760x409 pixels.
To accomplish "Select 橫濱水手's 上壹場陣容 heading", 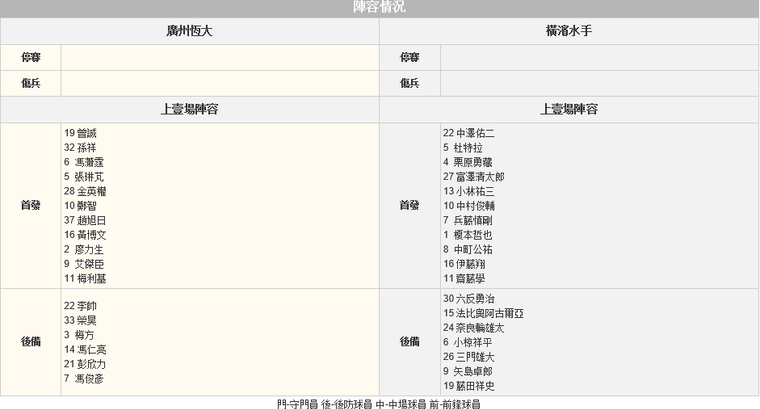I will coord(569,109).
